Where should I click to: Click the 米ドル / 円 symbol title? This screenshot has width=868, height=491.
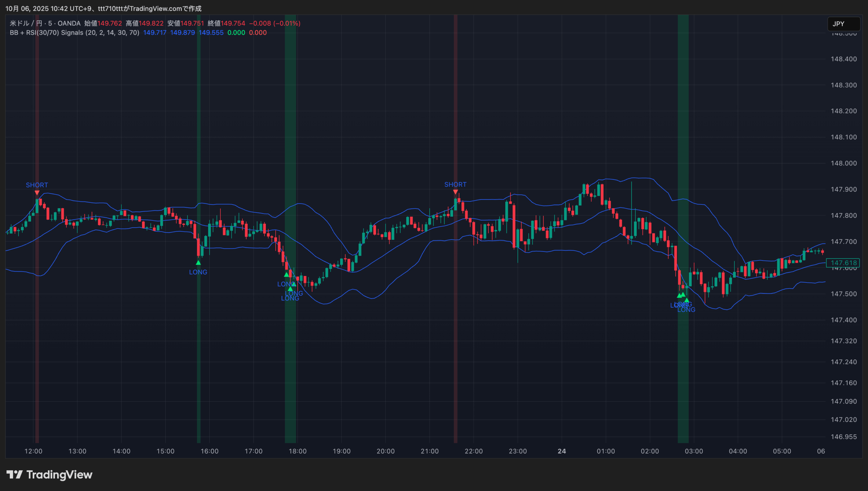click(26, 23)
